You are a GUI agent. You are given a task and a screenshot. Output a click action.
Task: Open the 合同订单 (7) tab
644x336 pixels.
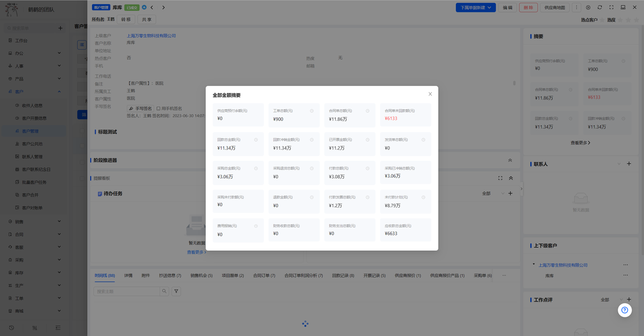[264, 276]
